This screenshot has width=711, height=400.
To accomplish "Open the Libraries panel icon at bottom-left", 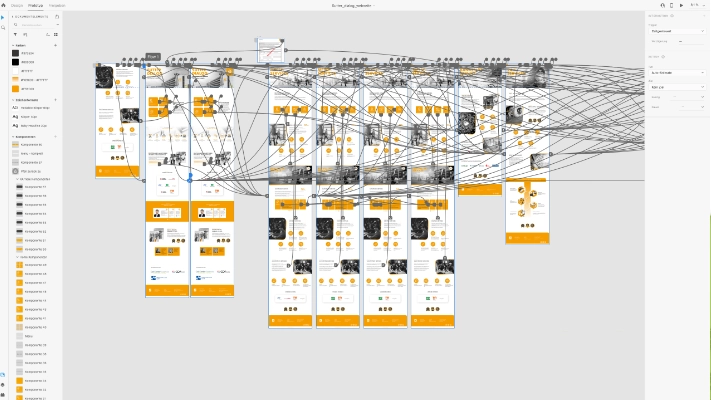I will point(3,375).
